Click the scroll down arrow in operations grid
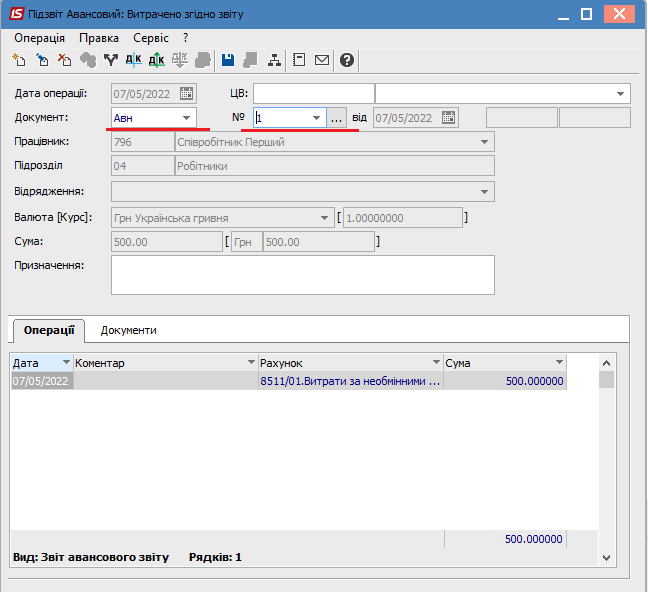The image size is (648, 592). pyautogui.click(x=606, y=558)
